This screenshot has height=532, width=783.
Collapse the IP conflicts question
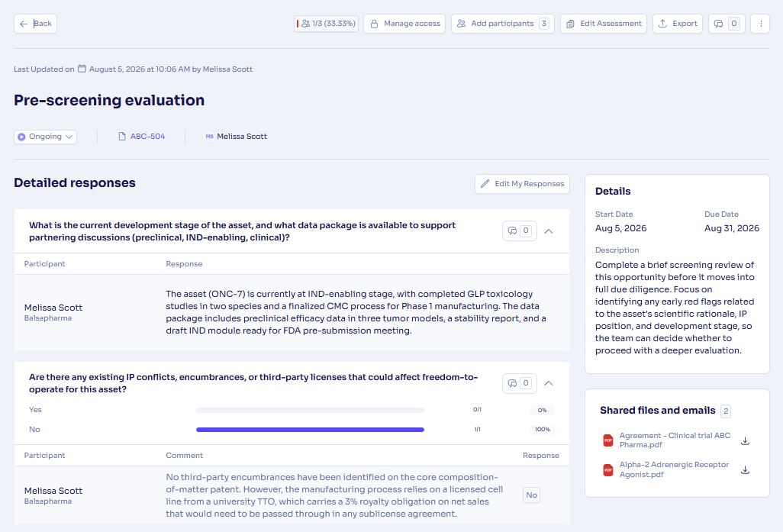(x=549, y=383)
